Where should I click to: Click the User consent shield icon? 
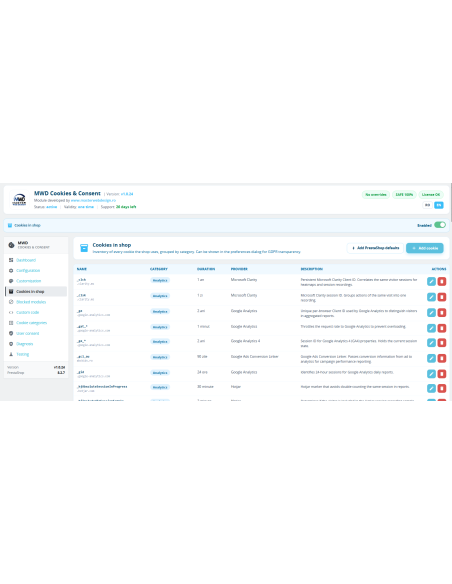click(x=11, y=333)
